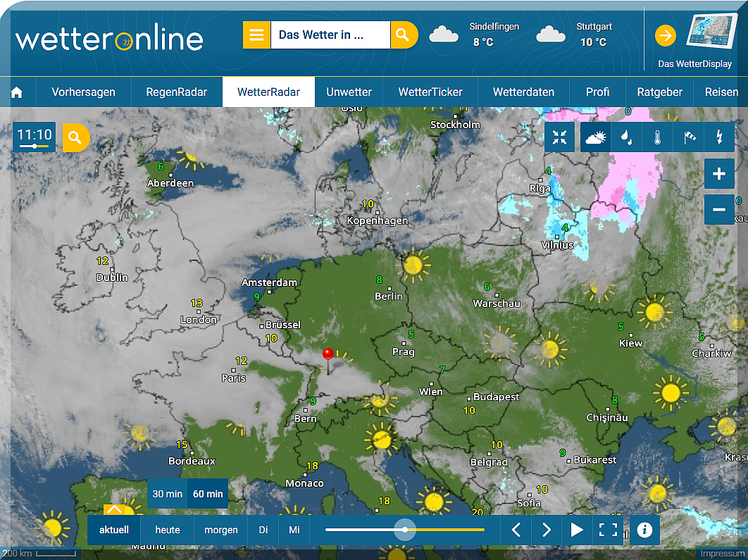The width and height of the screenshot is (748, 560).
Task: Select the cloud and sun weather layer
Action: [x=596, y=138]
